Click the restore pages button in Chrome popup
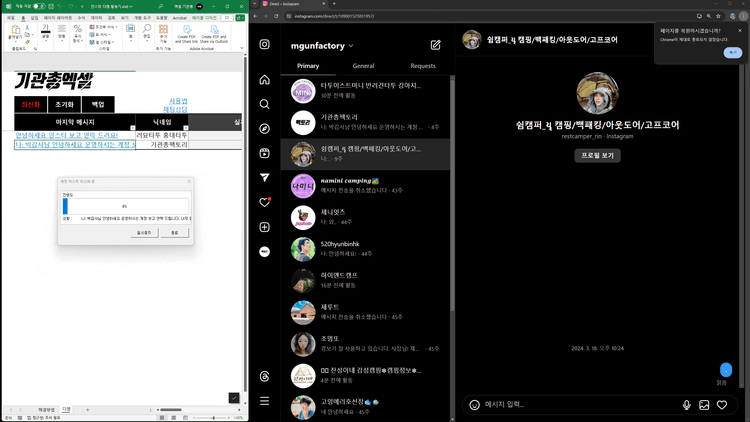 [x=732, y=52]
